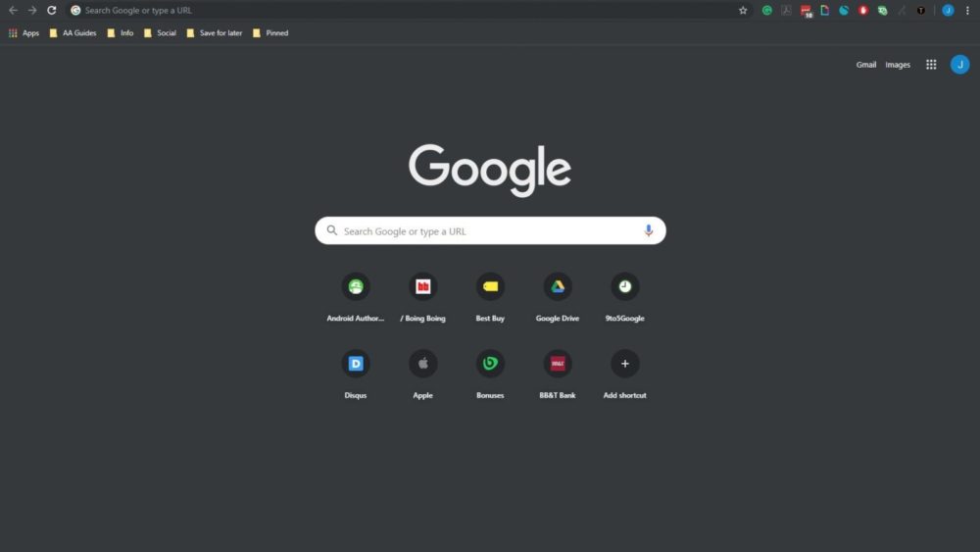
Task: Open the Apple shortcut
Action: tap(423, 376)
